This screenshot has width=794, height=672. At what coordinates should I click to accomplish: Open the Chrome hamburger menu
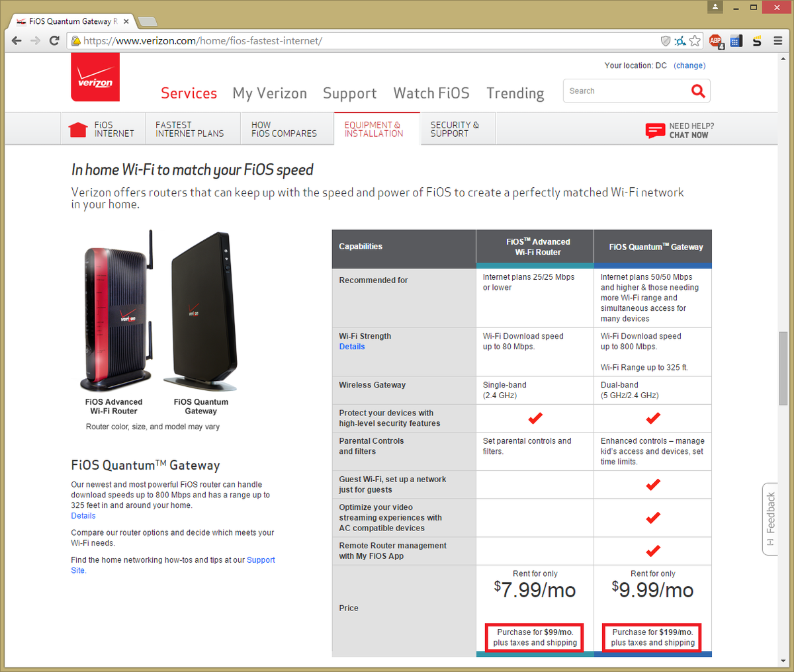778,41
